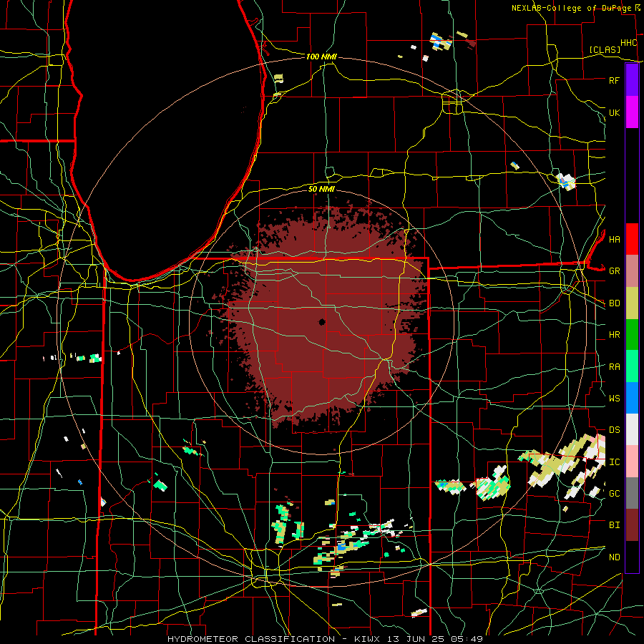This screenshot has height=644, width=644.
Task: Click the DS white legend swatch
Action: click(632, 429)
